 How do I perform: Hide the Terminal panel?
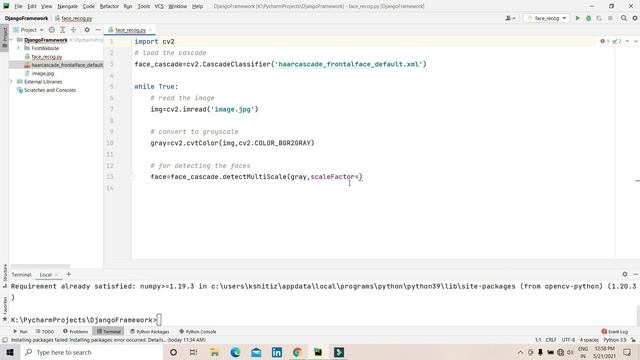[x=636, y=274]
